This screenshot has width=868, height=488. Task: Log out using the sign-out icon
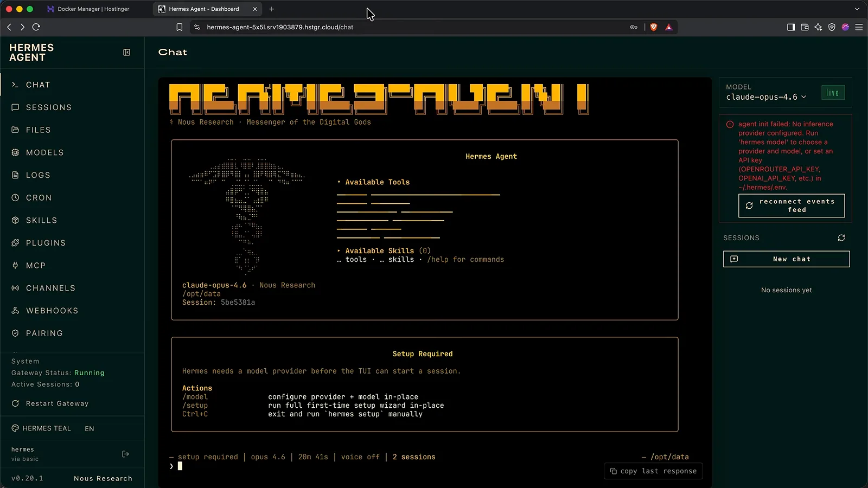coord(126,454)
